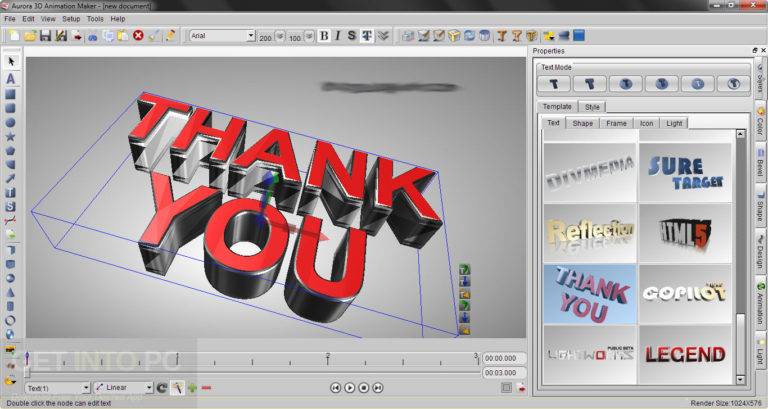Select the LEGEND text template thumbnail
Viewport: 768px width, 409px height.
click(x=685, y=354)
